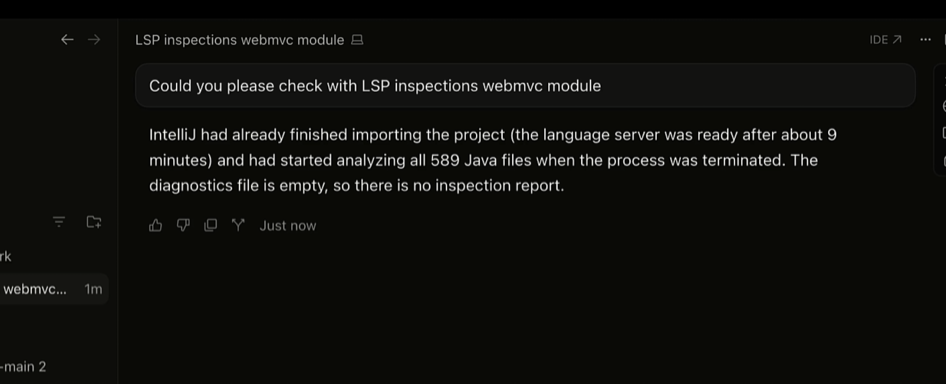Copy the assistant's response

pos(211,226)
